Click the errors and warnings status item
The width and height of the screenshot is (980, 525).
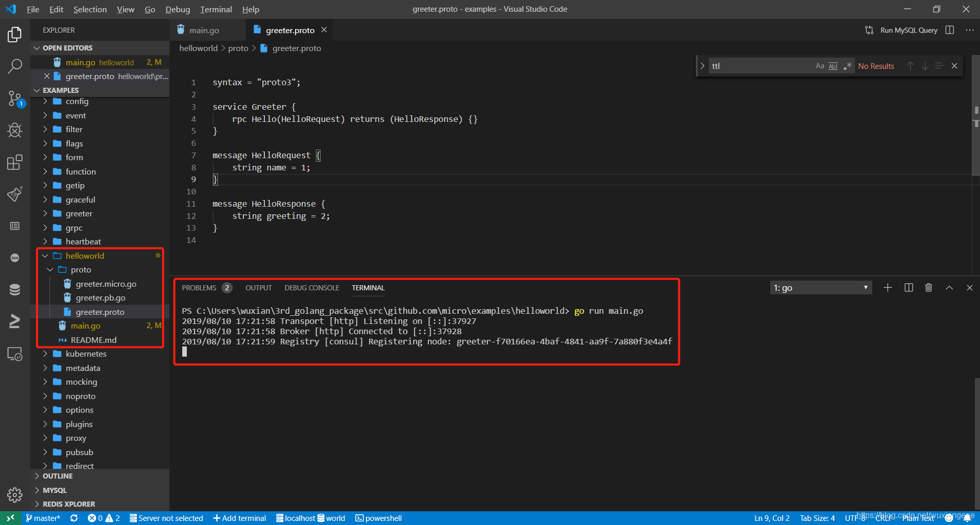tap(104, 518)
